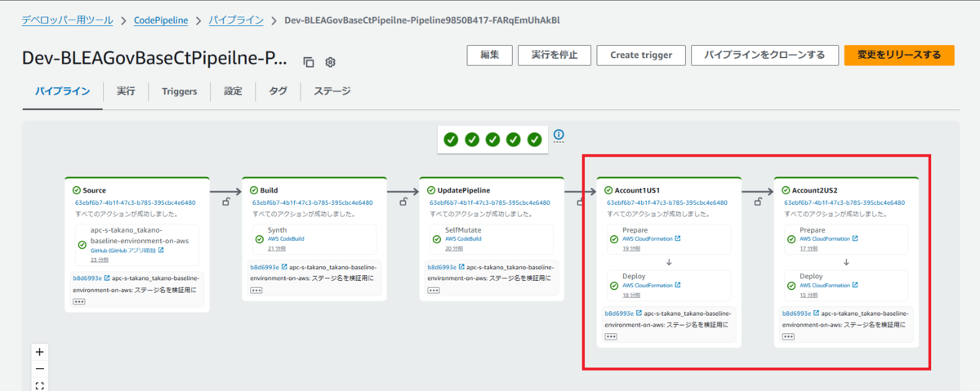This screenshot has width=980, height=391.
Task: Open AWS CodeBuild link under SelfMutate
Action: tap(464, 239)
